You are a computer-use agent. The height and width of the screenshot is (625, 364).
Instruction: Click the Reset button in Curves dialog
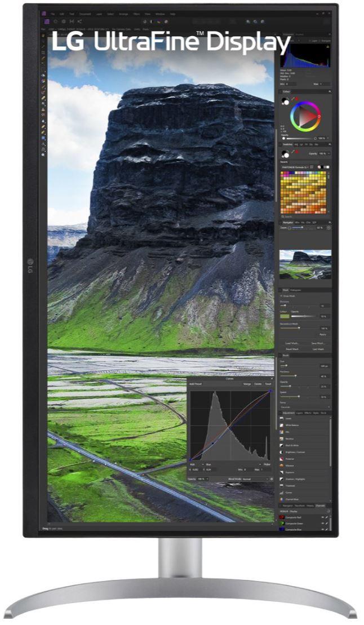[x=268, y=384]
